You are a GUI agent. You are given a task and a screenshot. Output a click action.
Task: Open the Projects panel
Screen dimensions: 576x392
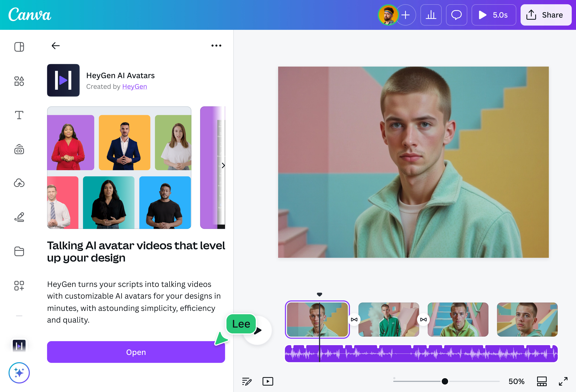19,252
